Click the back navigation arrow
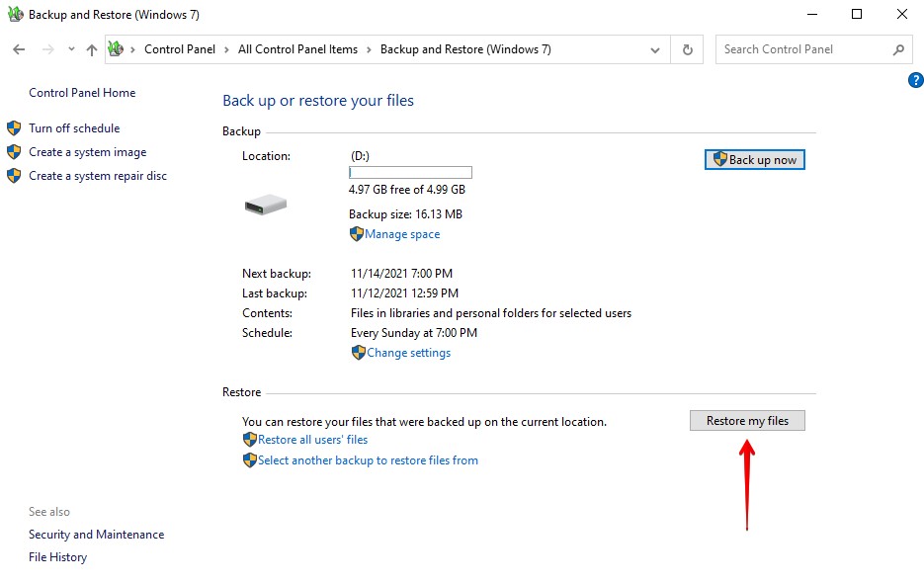Viewport: 924px width, 583px height. coord(20,48)
